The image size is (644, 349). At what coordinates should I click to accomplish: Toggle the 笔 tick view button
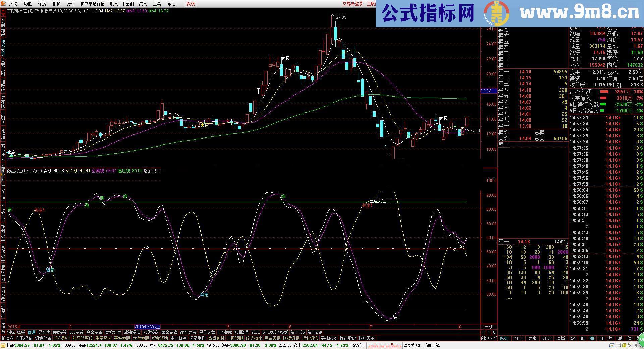[x=573, y=338]
